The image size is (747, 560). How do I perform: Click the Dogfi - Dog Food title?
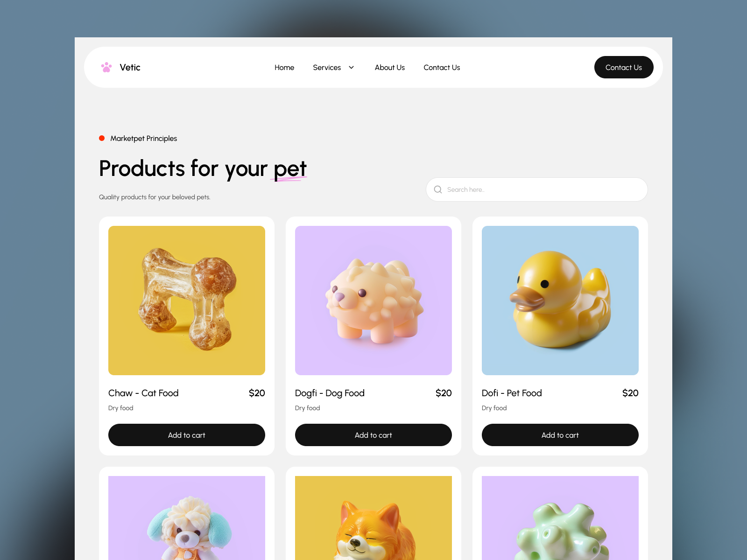[330, 393]
